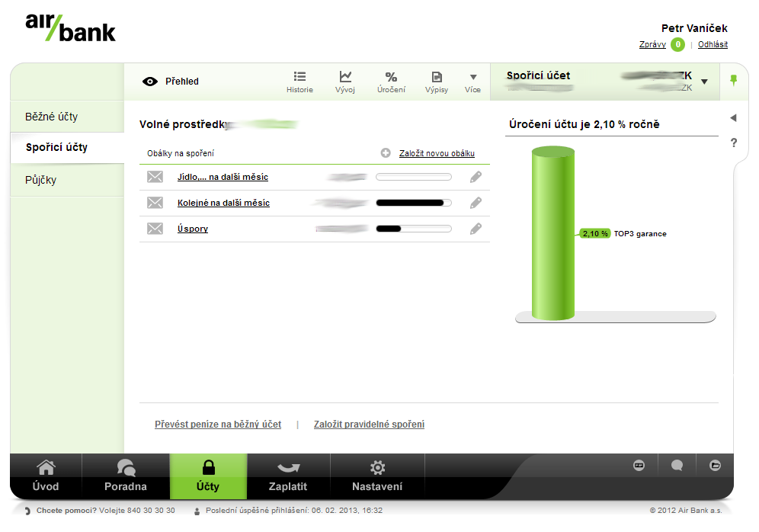759x532 pixels.
Task: Open the Spořicí účet account selector arrow
Action: [705, 82]
